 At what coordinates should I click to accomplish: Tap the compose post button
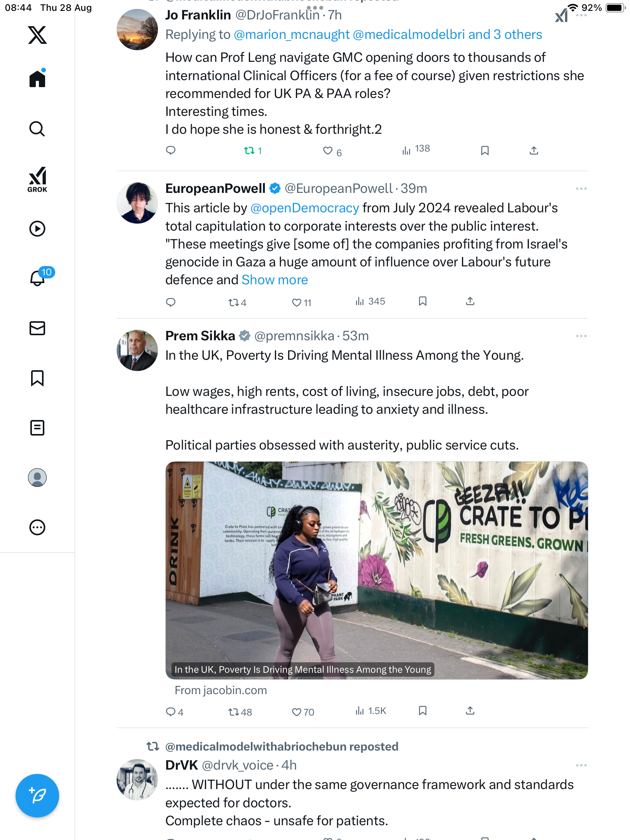click(x=37, y=796)
